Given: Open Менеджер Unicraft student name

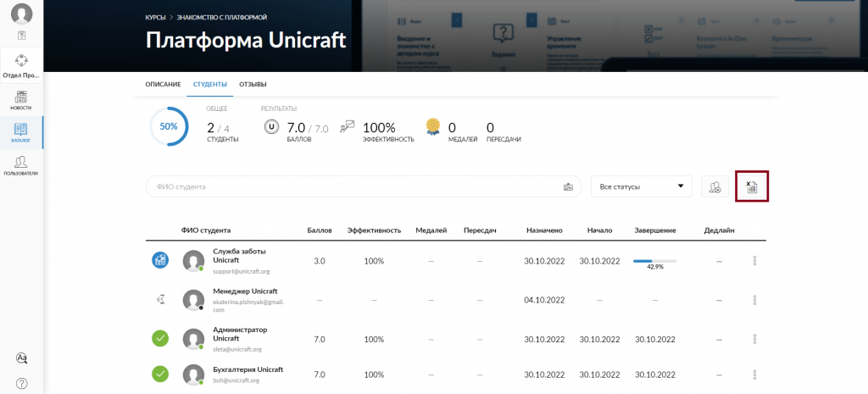Looking at the screenshot, I should [245, 291].
